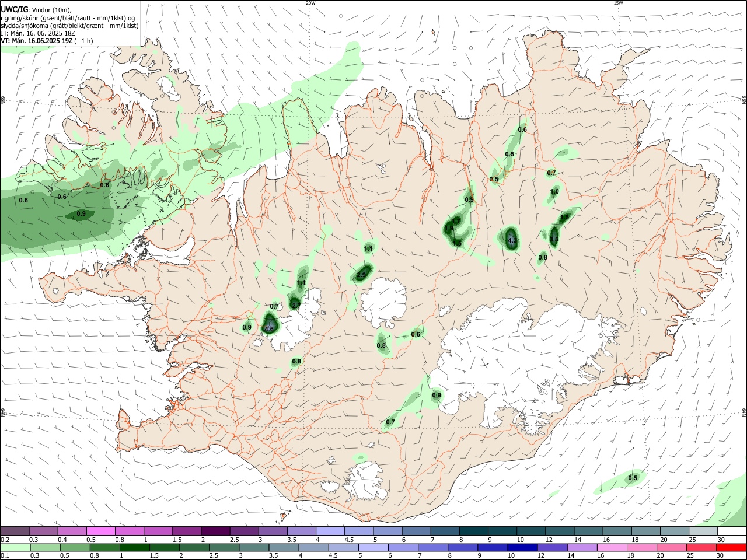Pick the pink 20 swatch, lower legend row
Image resolution: width=747 pixels, height=560 pixels.
[671, 548]
